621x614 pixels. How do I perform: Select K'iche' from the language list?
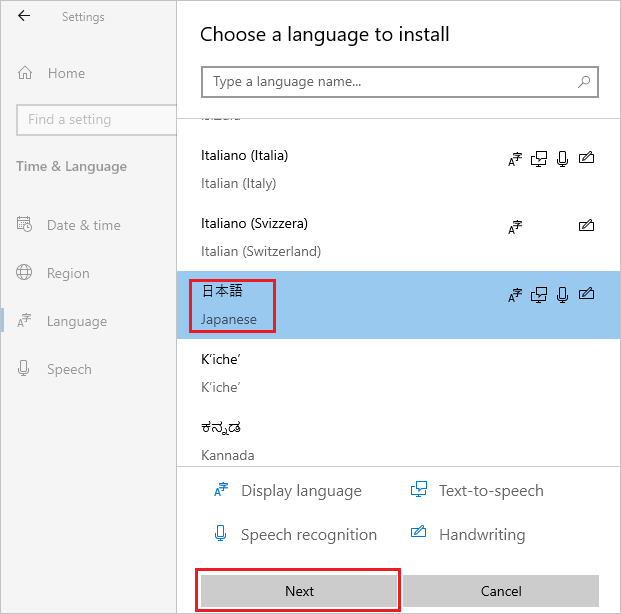tap(222, 372)
